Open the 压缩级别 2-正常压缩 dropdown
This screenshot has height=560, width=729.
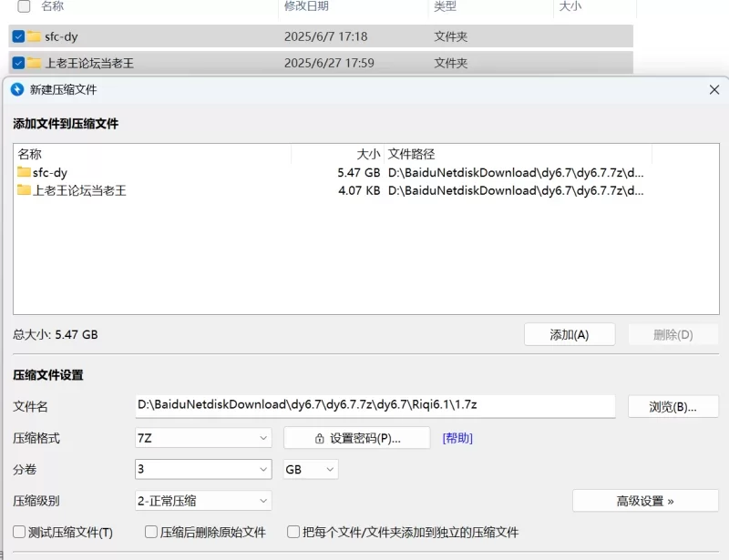[x=203, y=501]
